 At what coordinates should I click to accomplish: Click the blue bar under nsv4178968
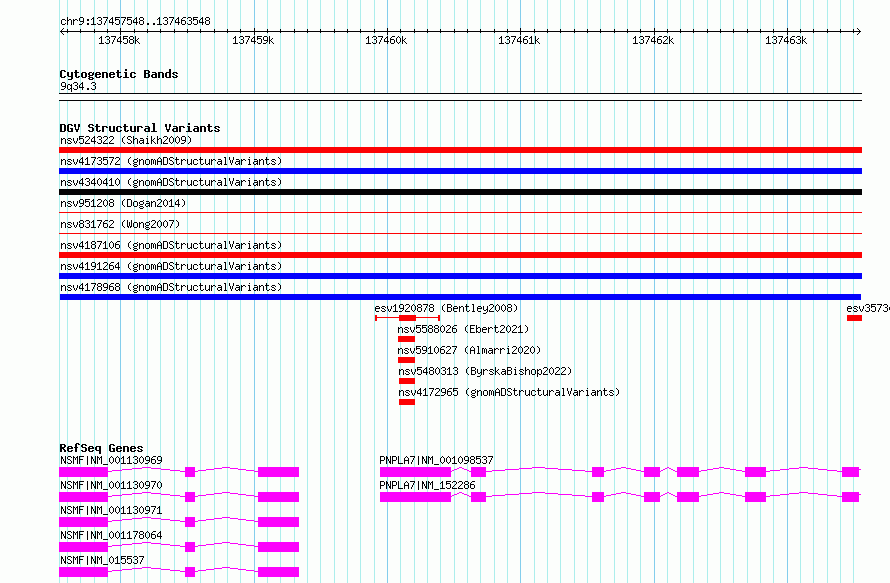460,297
